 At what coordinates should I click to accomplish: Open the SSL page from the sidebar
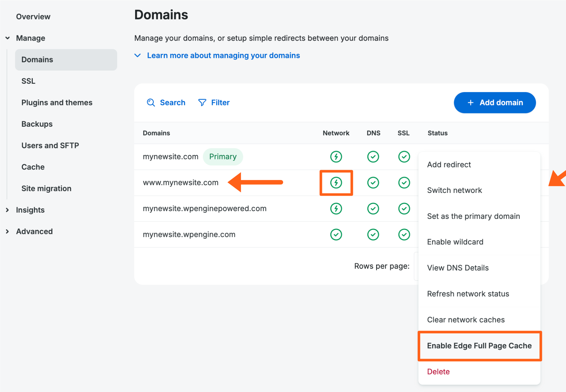click(x=28, y=81)
